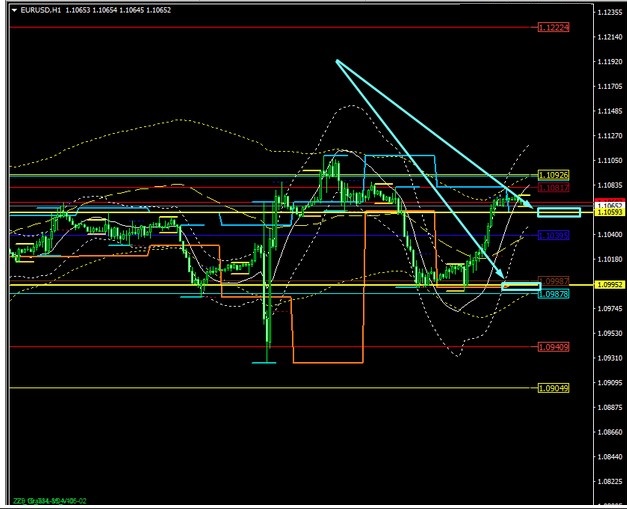
Task: Click the cyan tick under the lowest candle
Action: (x=264, y=362)
